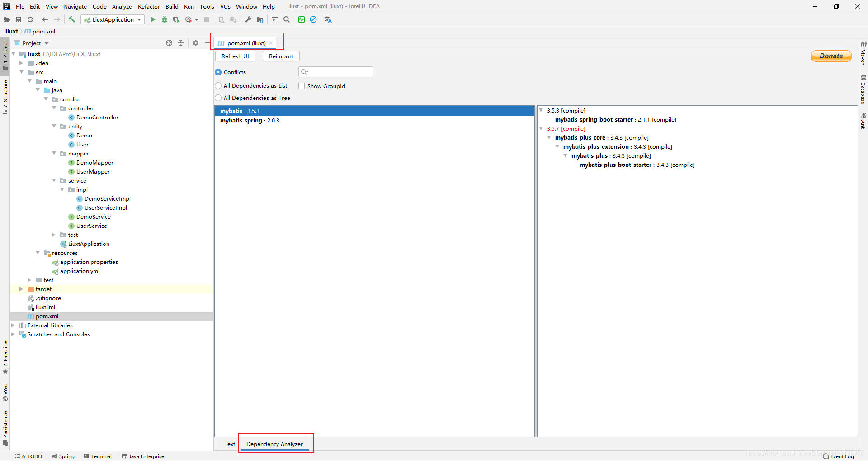The image size is (868, 461).
Task: Open the Analyze menu
Action: (x=122, y=6)
